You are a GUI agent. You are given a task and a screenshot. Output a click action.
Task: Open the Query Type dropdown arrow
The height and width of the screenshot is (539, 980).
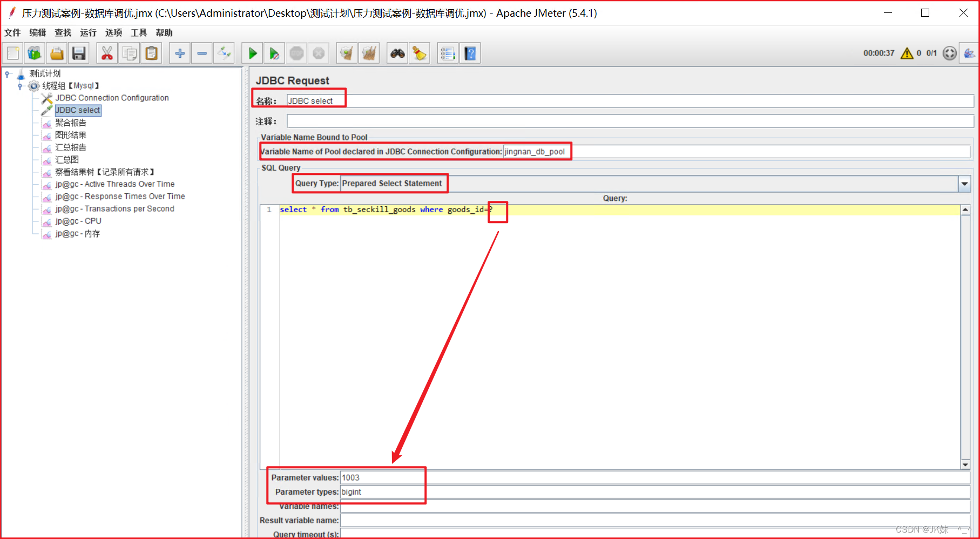pyautogui.click(x=964, y=184)
